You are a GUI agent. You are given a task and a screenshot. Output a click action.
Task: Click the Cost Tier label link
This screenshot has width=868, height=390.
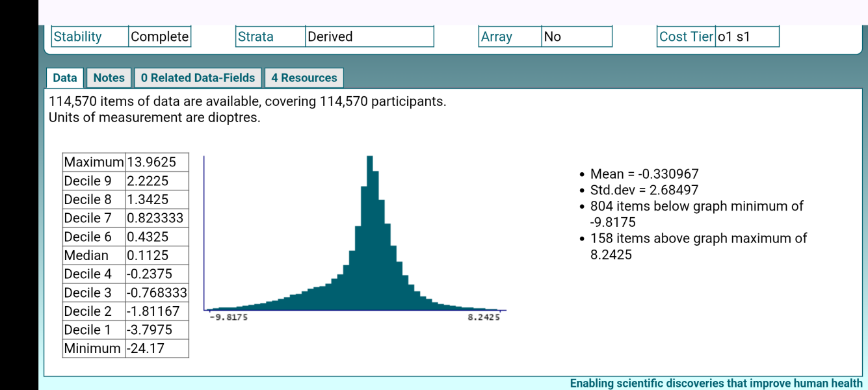point(686,37)
